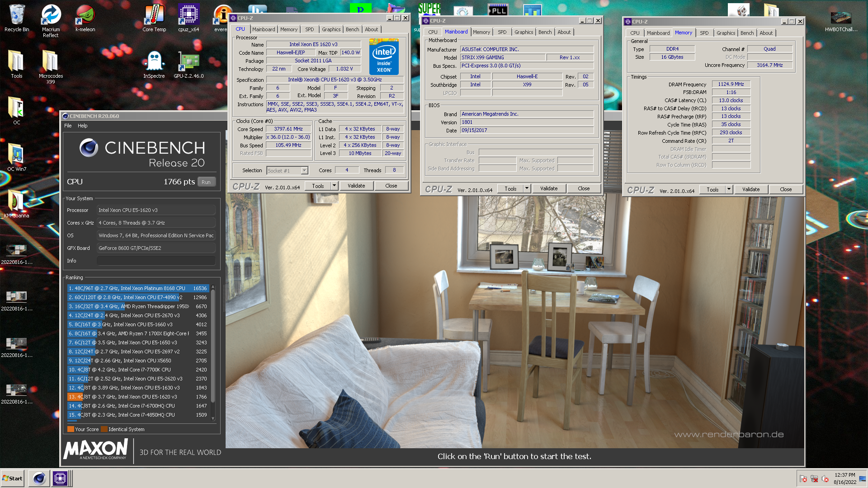Viewport: 868px width, 488px height.
Task: Open the Recycle Bin desktop icon
Action: pyautogui.click(x=17, y=18)
